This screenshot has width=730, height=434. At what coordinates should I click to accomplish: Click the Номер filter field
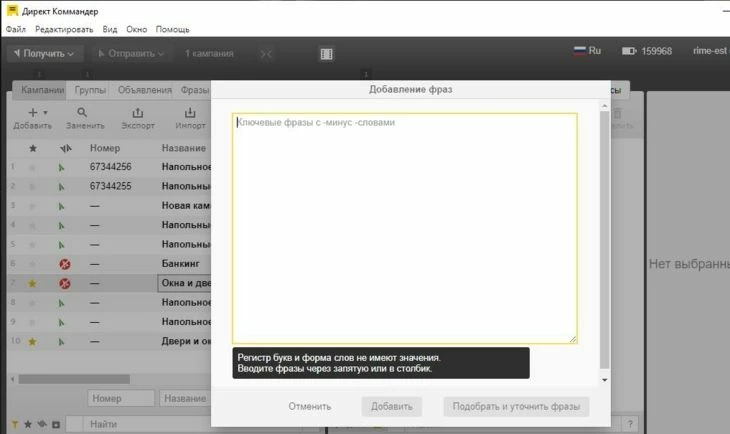(121, 399)
